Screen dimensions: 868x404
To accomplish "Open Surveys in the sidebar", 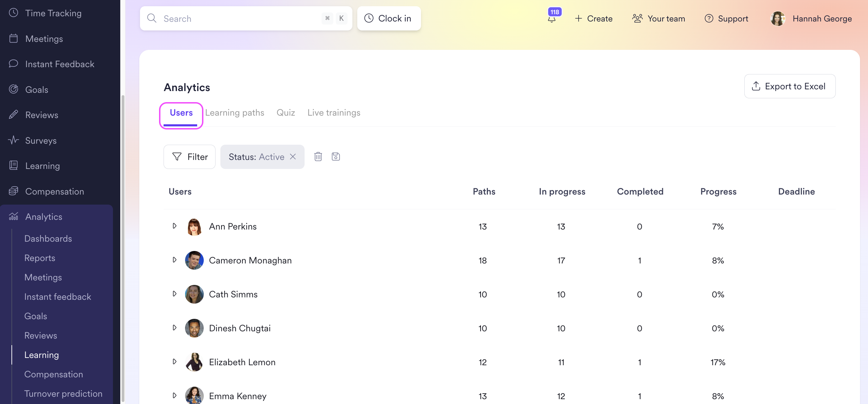I will [x=41, y=141].
